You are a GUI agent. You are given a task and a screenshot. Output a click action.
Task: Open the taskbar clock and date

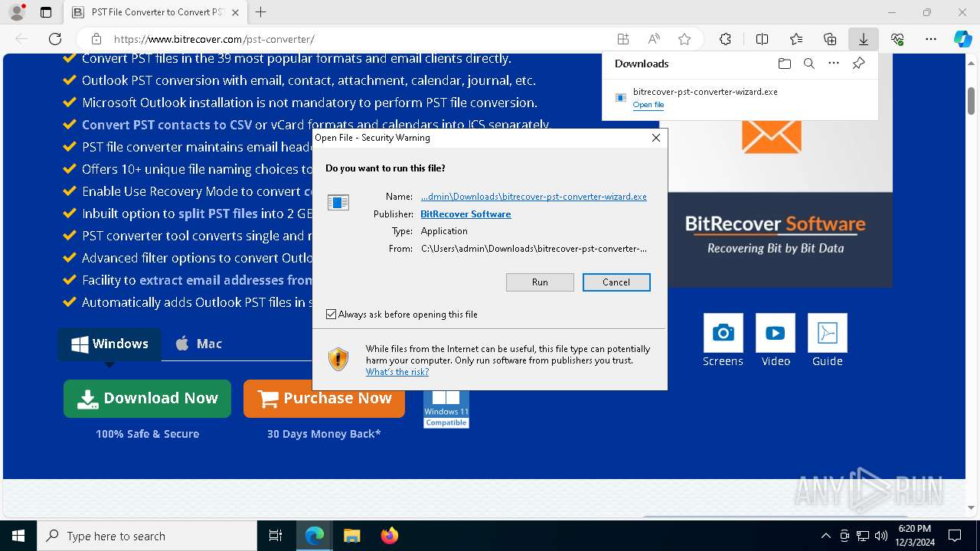914,536
